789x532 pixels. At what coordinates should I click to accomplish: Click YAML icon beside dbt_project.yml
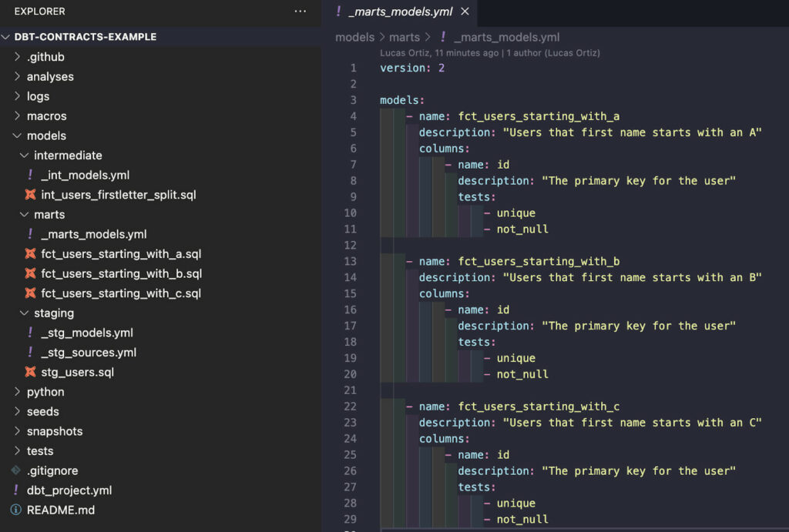16,490
